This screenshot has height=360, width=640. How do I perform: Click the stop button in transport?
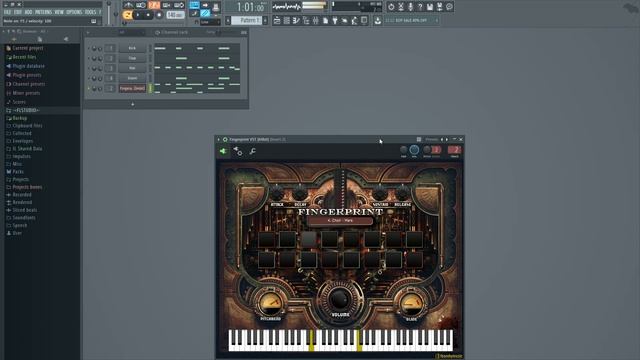click(149, 15)
